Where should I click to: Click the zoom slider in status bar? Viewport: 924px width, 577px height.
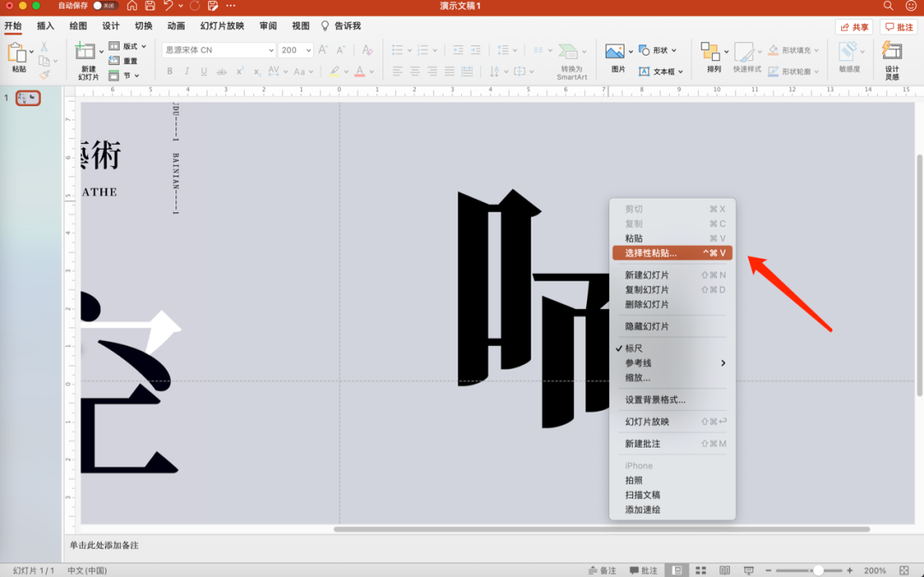pos(818,570)
